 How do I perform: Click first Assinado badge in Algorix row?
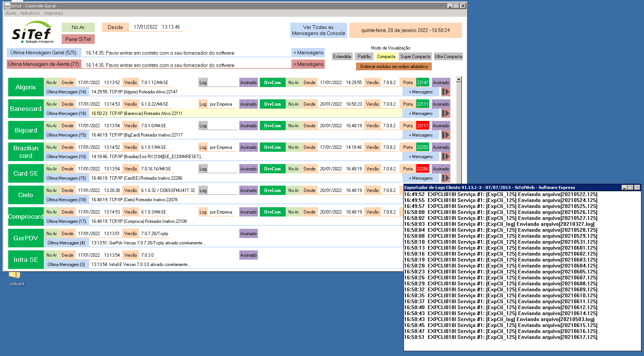click(248, 83)
